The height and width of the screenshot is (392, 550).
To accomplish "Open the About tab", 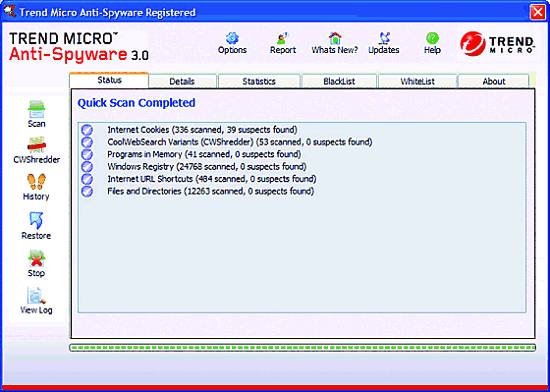I will [x=494, y=81].
